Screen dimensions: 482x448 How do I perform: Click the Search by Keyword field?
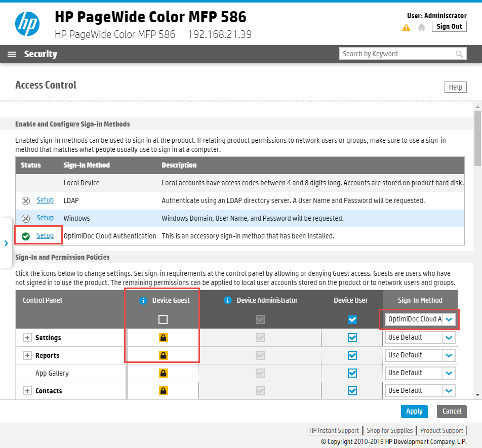point(398,54)
